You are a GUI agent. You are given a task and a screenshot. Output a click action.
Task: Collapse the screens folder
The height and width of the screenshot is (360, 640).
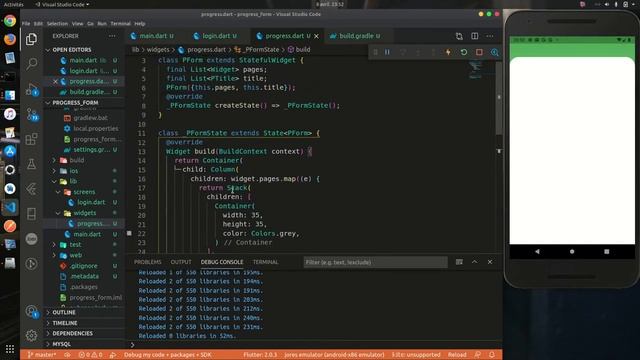coord(84,192)
